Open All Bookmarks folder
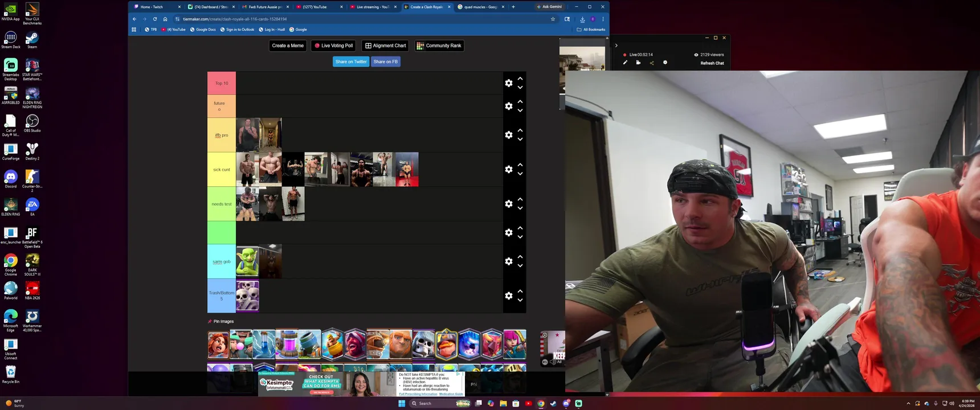Image resolution: width=980 pixels, height=410 pixels. pyautogui.click(x=591, y=30)
